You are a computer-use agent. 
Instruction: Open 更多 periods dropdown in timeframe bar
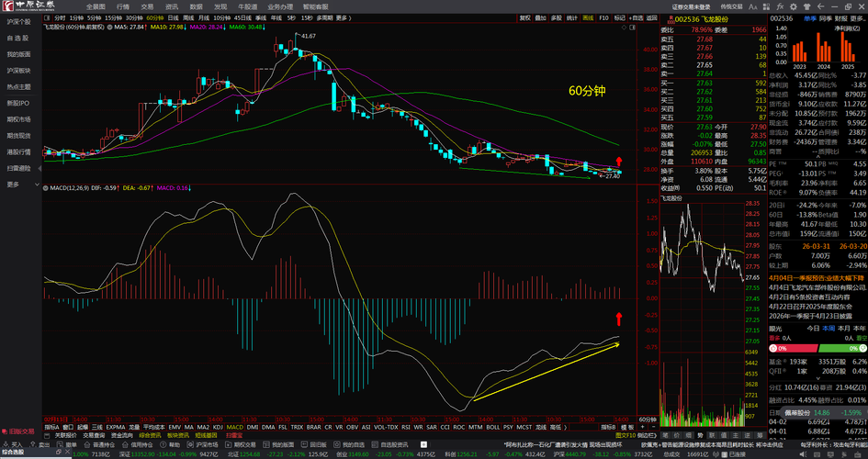(x=344, y=18)
